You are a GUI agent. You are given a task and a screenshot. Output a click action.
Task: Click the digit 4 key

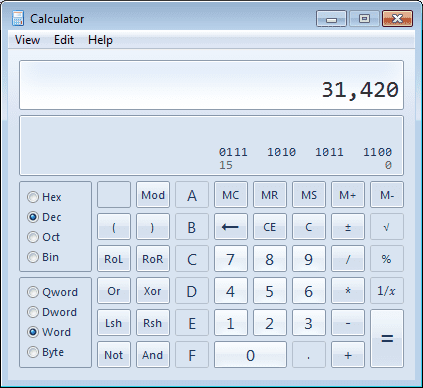click(x=231, y=291)
